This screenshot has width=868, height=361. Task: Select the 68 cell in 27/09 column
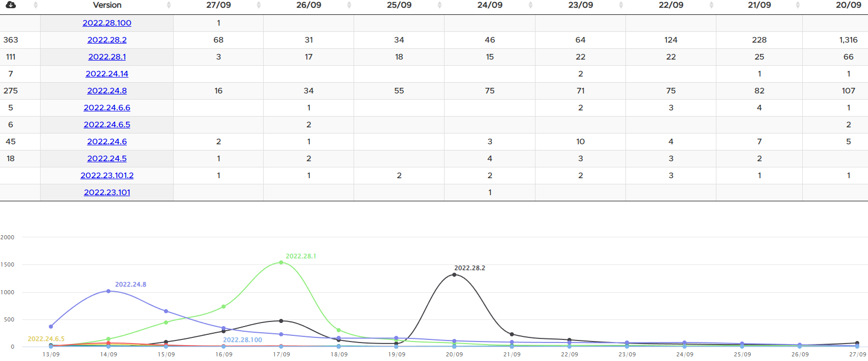point(218,40)
